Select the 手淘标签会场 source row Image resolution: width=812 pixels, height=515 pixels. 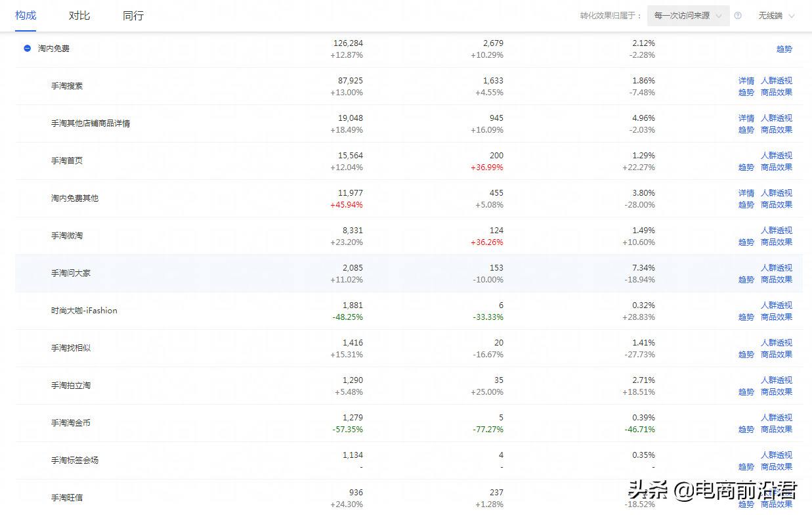(75, 460)
